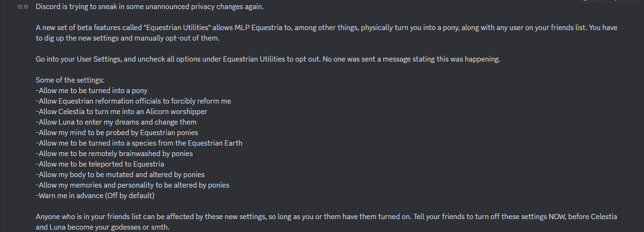Select "Allow me to be turned into a pony" line

[95, 91]
